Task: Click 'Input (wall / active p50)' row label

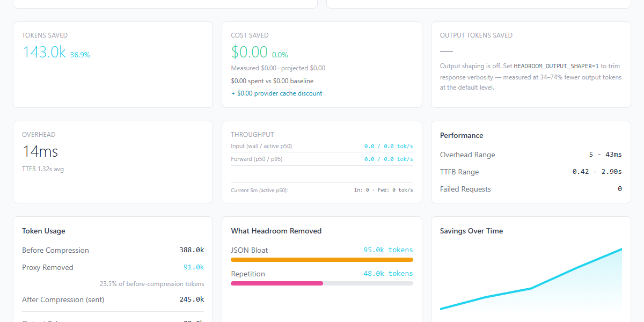Action: pyautogui.click(x=261, y=146)
